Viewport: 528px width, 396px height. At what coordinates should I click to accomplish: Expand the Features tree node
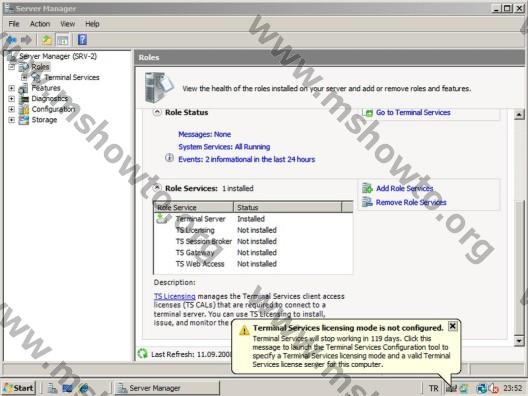click(x=11, y=88)
